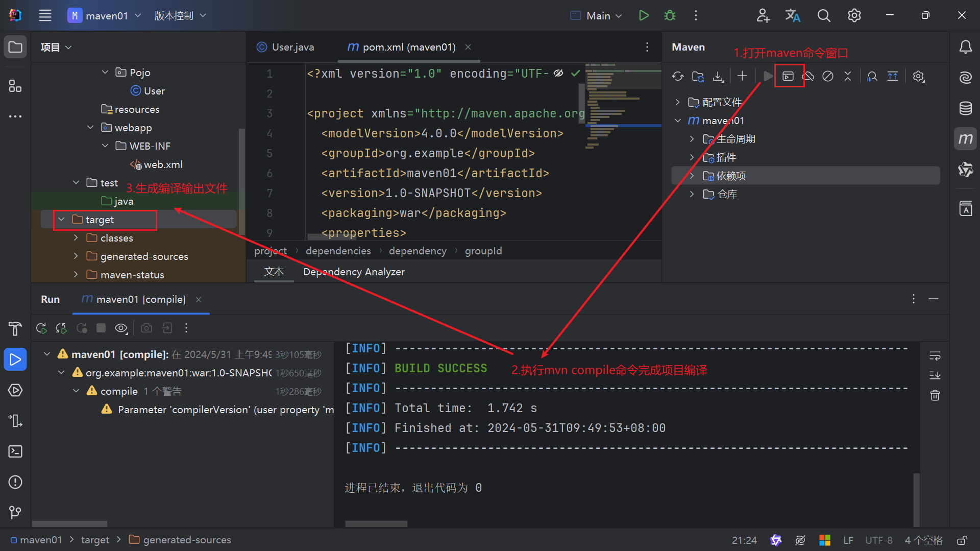Switch to User.java tab

(x=285, y=47)
